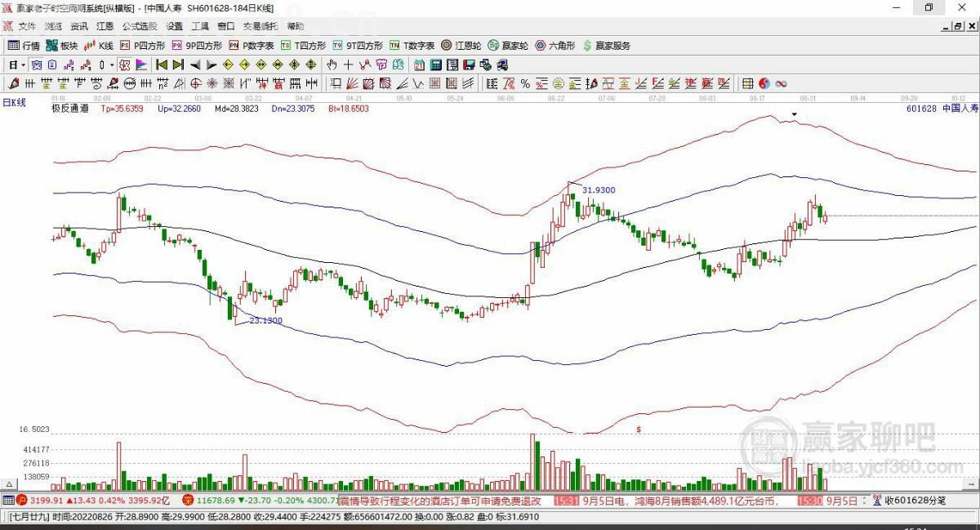The width and height of the screenshot is (980, 530).
Task: Select the hand pan tool
Action: pyautogui.click(x=332, y=65)
